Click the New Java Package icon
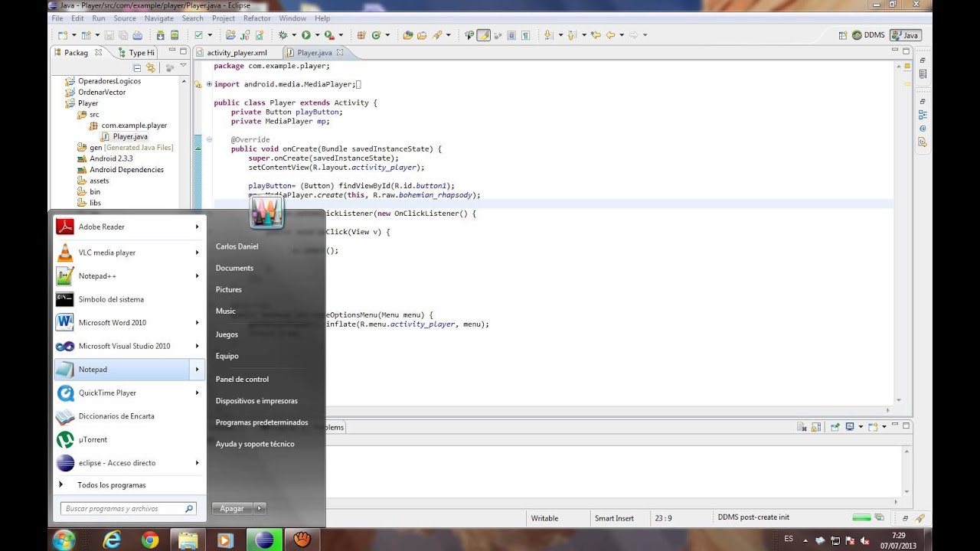The image size is (980, 551). click(x=361, y=34)
